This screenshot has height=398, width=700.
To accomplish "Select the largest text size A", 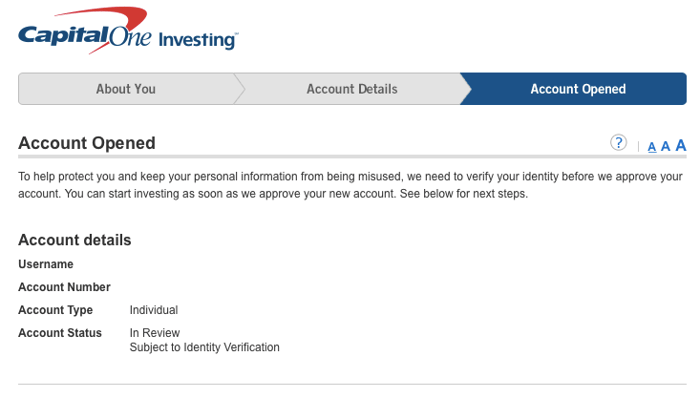I will (x=680, y=145).
